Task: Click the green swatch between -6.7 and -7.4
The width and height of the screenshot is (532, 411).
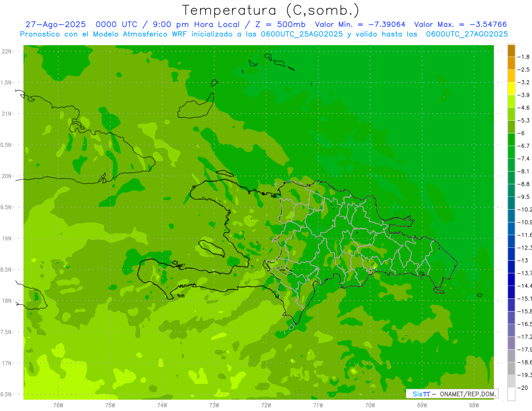Action: point(511,152)
